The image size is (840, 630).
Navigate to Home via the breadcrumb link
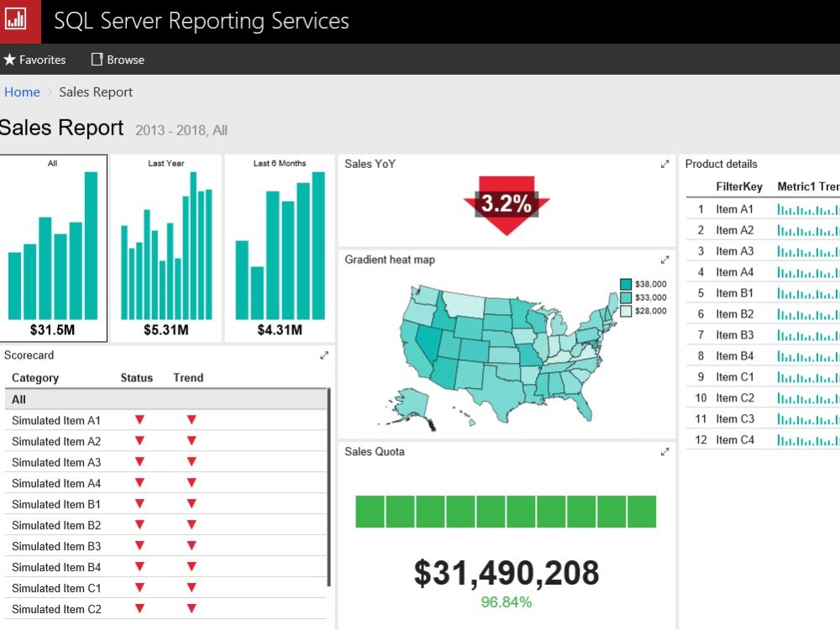coord(22,92)
